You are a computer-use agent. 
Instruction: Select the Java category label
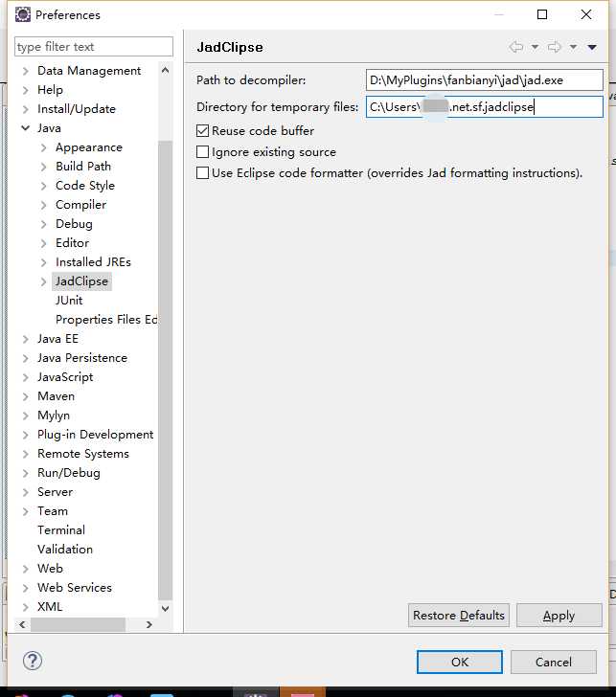point(50,128)
